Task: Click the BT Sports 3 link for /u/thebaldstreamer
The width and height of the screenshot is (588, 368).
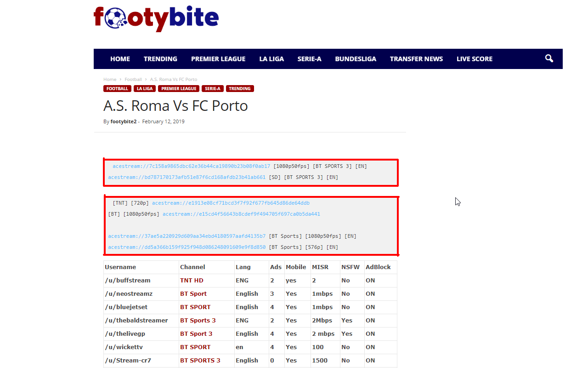Action: tap(198, 320)
